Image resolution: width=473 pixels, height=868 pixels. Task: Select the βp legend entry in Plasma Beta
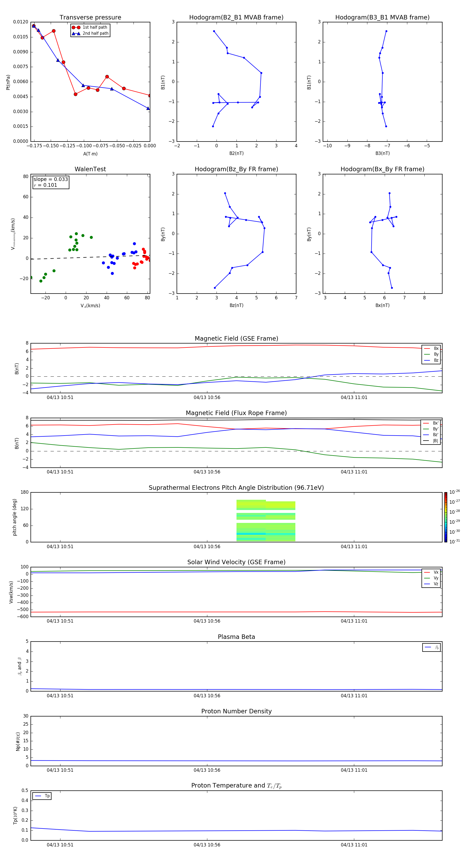[431, 647]
